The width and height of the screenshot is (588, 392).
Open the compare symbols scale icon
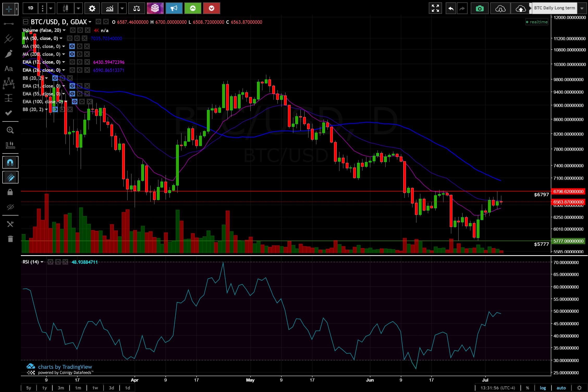point(137,9)
